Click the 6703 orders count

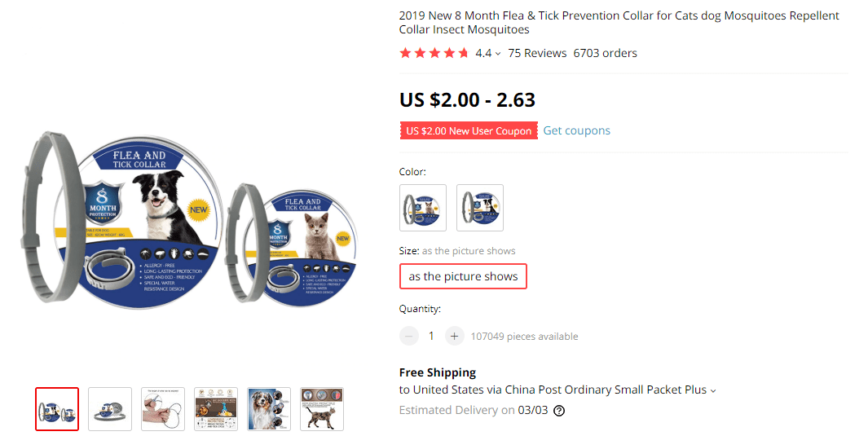(605, 53)
